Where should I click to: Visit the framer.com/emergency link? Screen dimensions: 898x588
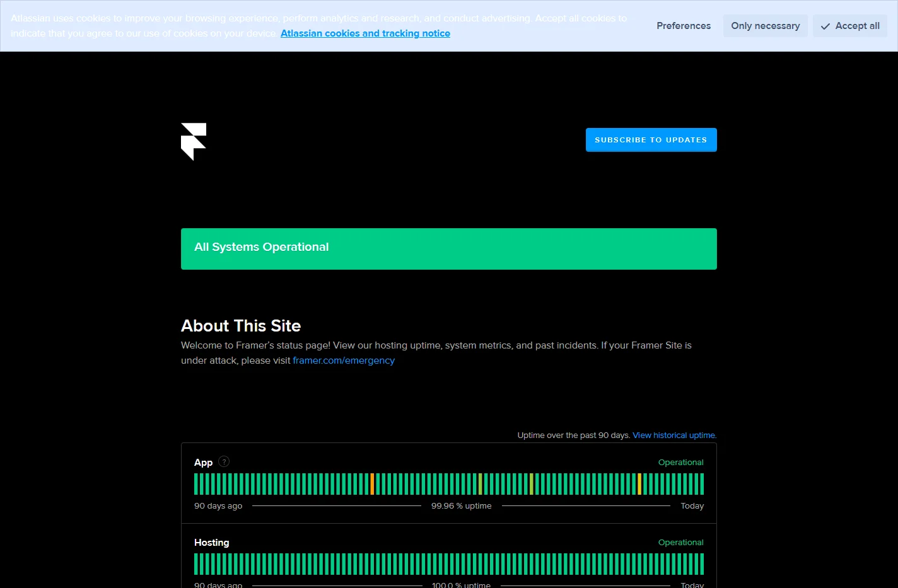coord(344,360)
